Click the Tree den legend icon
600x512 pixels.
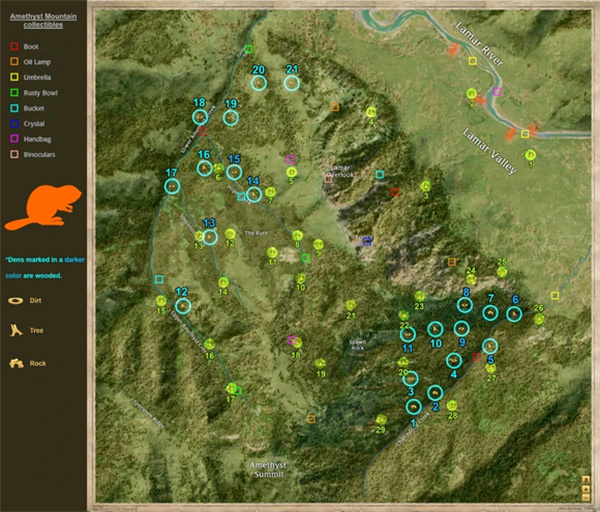pos(16,330)
